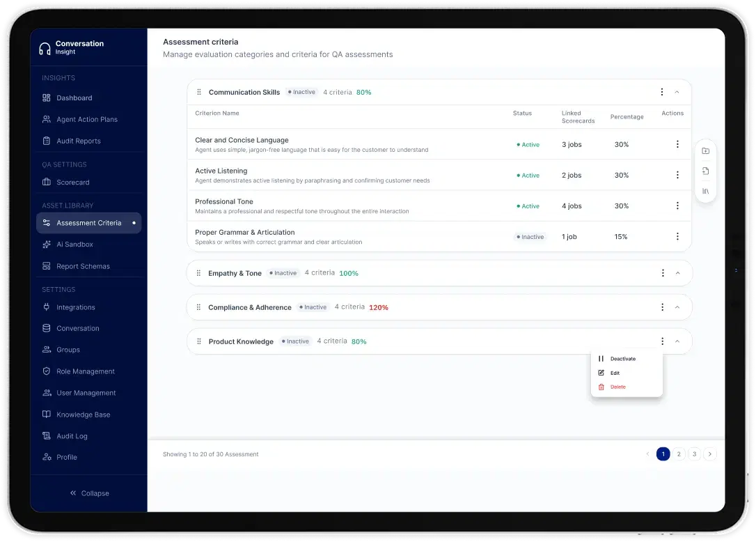Click "15%" in Proper Grammar row
The height and width of the screenshot is (542, 756).
coord(621,236)
